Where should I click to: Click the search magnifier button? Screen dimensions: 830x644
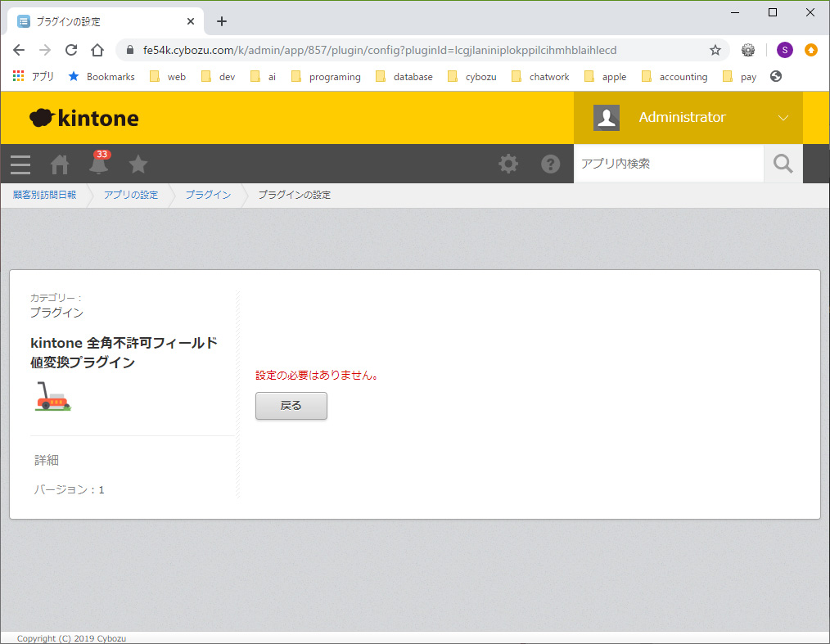[783, 164]
